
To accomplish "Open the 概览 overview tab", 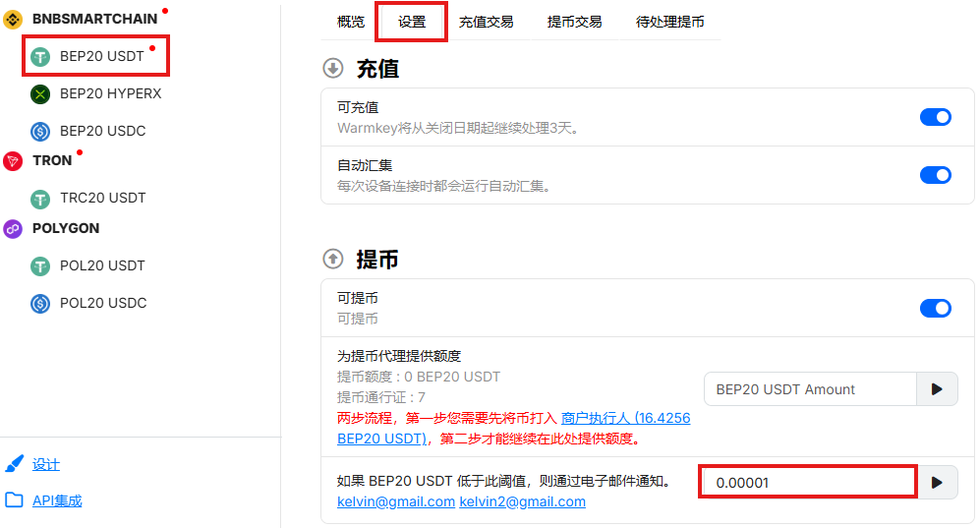I will (351, 22).
